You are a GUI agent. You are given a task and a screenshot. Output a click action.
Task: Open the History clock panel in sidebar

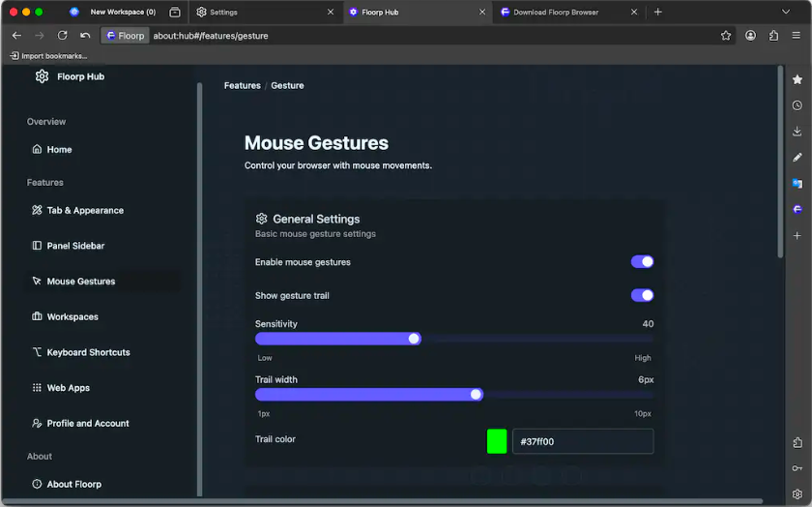click(797, 105)
